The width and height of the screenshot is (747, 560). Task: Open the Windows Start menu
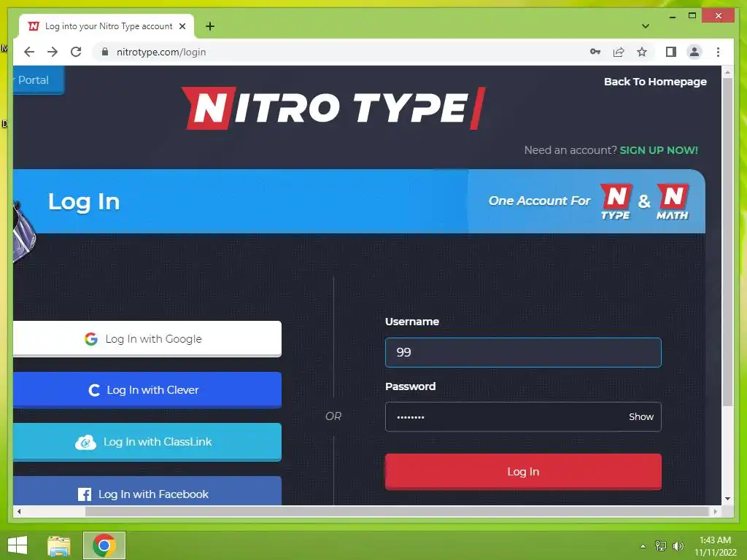click(x=18, y=545)
